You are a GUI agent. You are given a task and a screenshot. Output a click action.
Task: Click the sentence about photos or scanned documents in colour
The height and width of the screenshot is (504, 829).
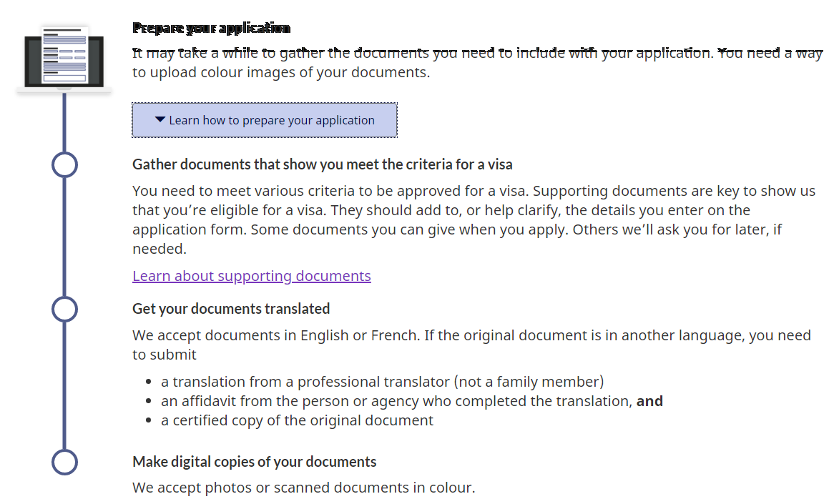point(304,487)
